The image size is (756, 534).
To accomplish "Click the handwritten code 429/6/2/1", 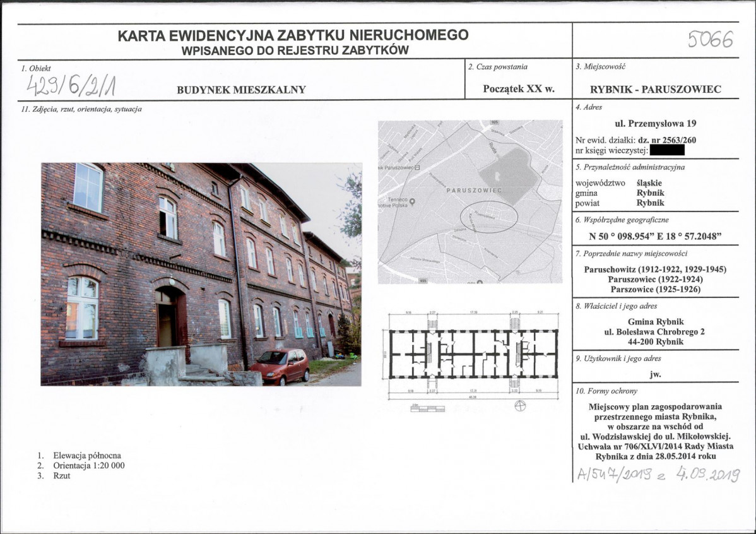I will pyautogui.click(x=71, y=86).
